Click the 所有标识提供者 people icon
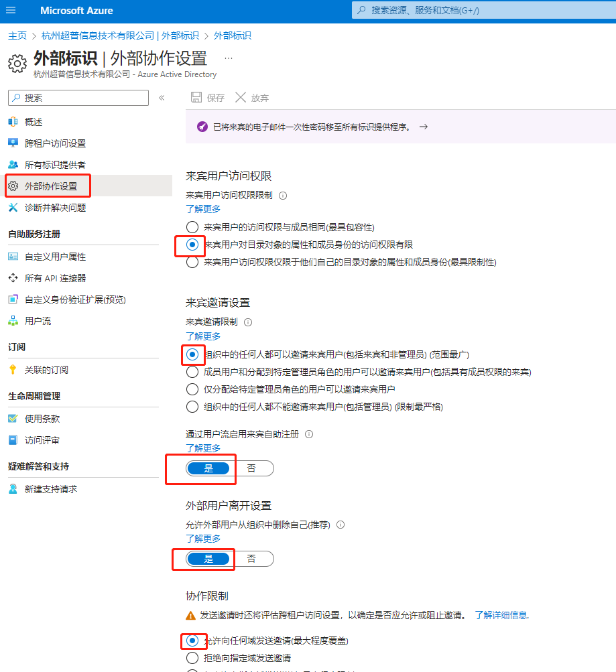The height and width of the screenshot is (672, 616). pyautogui.click(x=13, y=165)
